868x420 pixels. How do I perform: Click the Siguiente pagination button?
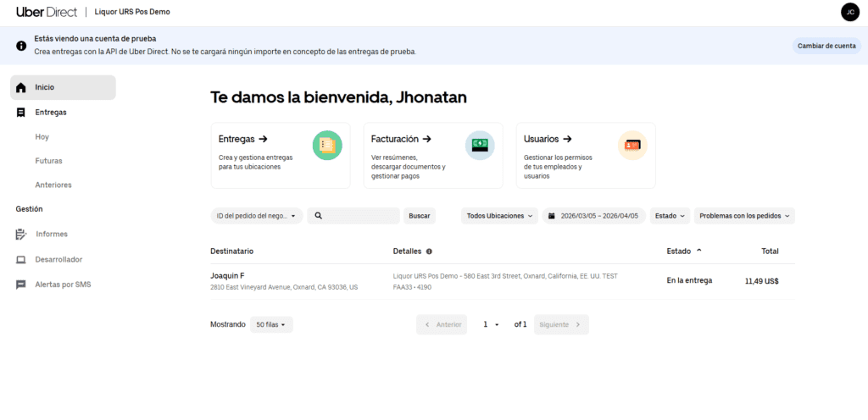pos(561,325)
